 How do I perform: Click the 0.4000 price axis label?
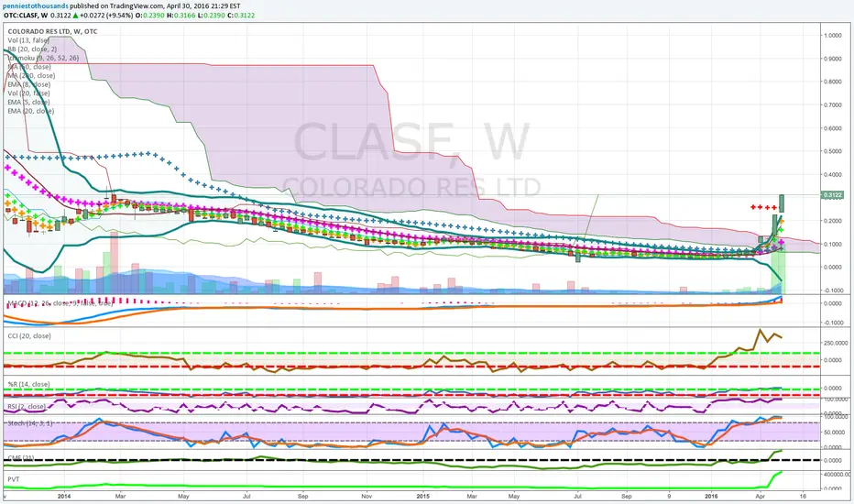pyautogui.click(x=833, y=175)
